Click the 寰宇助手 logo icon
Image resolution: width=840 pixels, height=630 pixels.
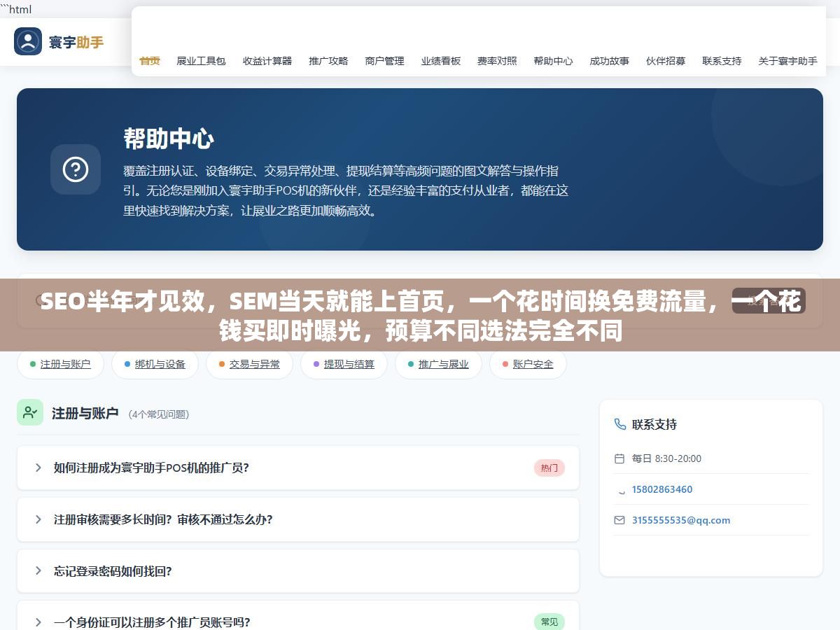click(x=28, y=41)
